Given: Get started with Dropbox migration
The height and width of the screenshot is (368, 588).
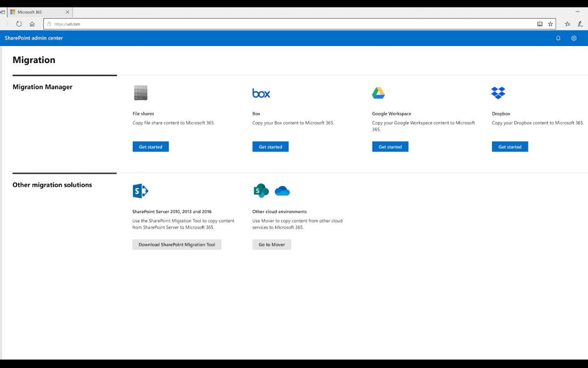Looking at the screenshot, I should coord(510,147).
